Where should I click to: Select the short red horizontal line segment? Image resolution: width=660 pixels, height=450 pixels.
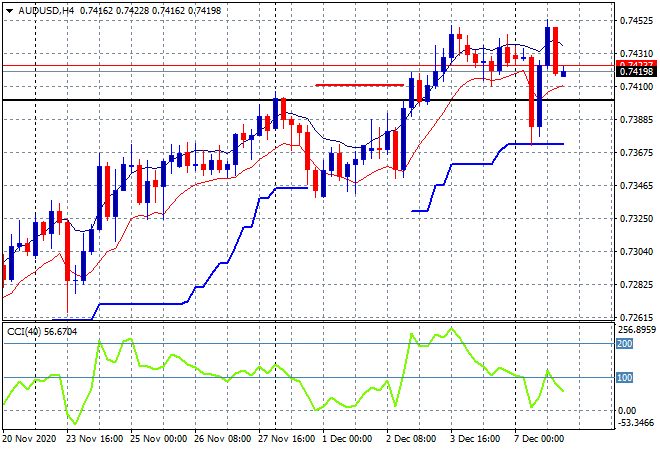click(x=359, y=85)
